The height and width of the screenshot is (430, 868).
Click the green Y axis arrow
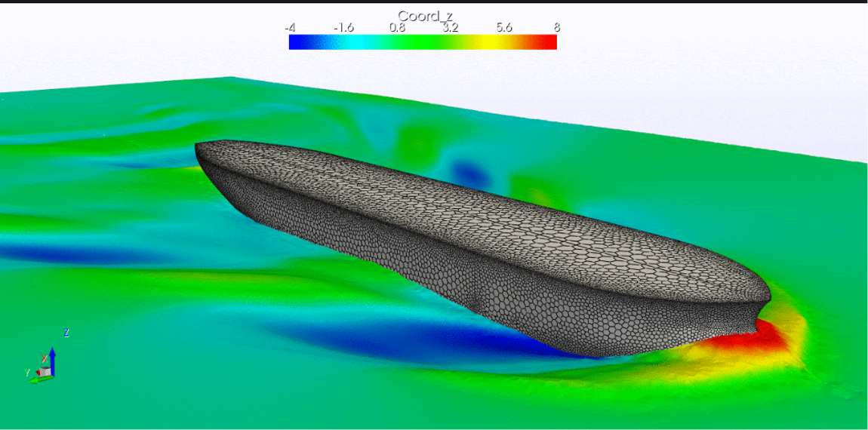coord(35,379)
